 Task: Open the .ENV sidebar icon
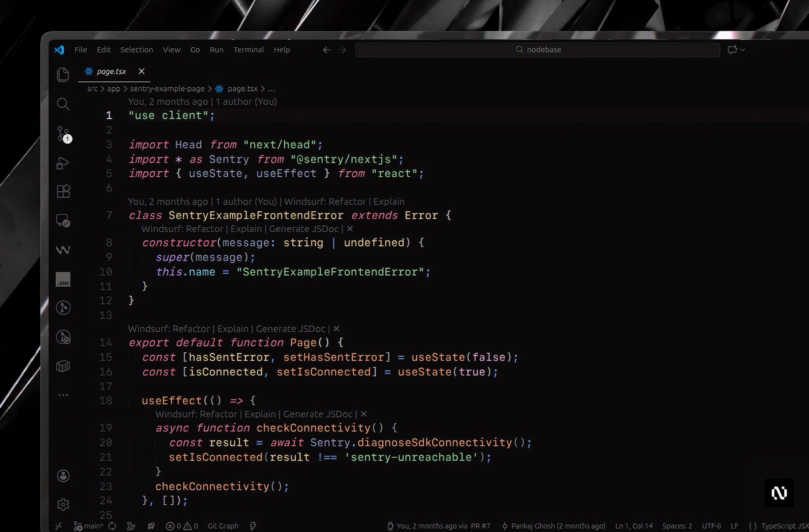pyautogui.click(x=63, y=279)
